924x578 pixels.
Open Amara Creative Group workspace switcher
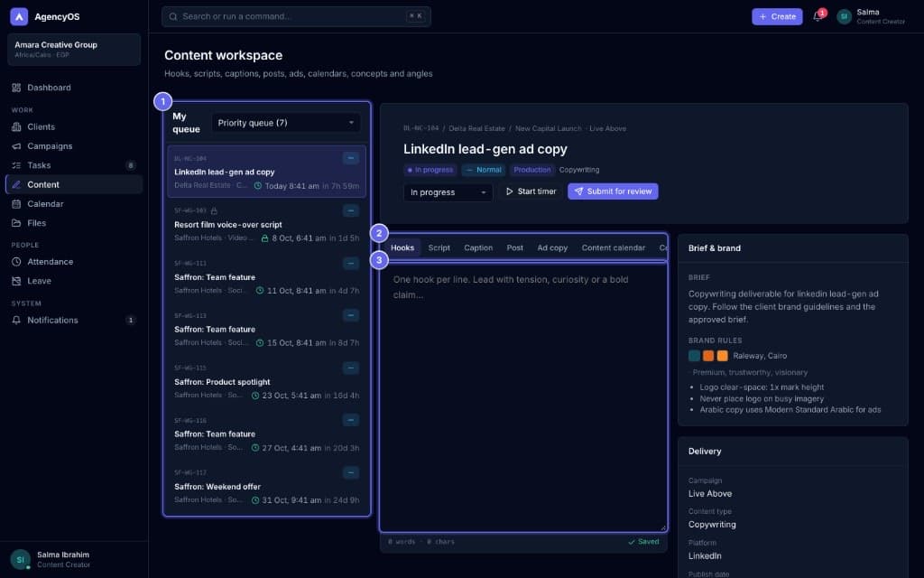click(x=74, y=49)
